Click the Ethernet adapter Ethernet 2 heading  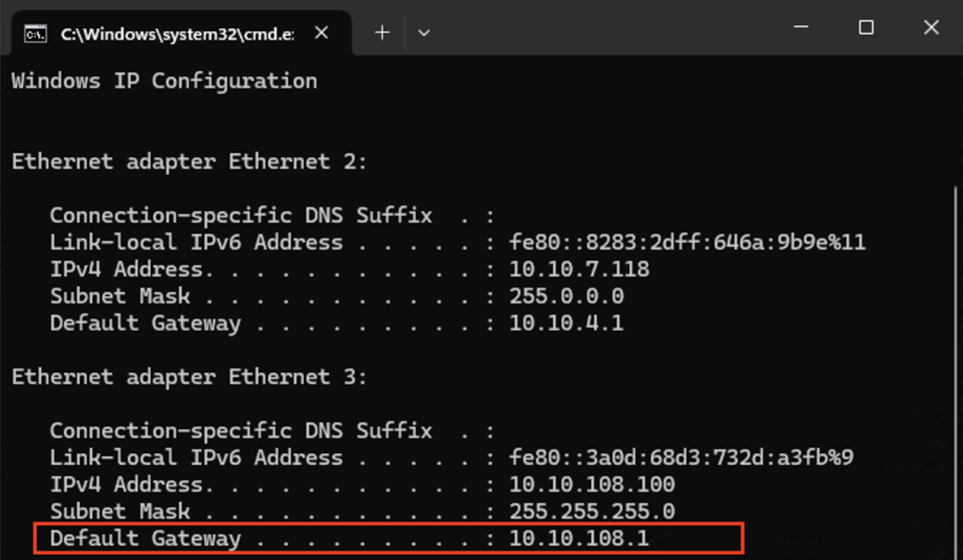click(189, 162)
